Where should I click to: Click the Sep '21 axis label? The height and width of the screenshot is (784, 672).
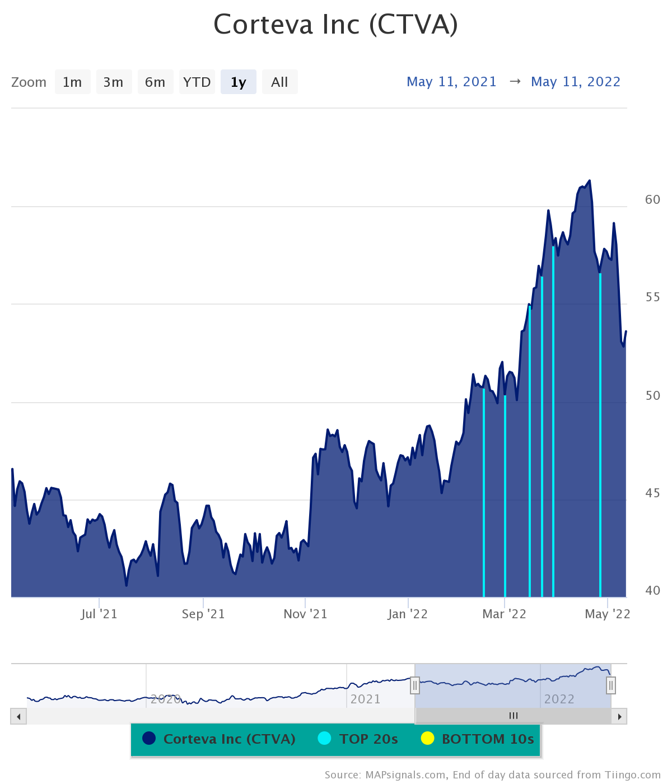(203, 614)
